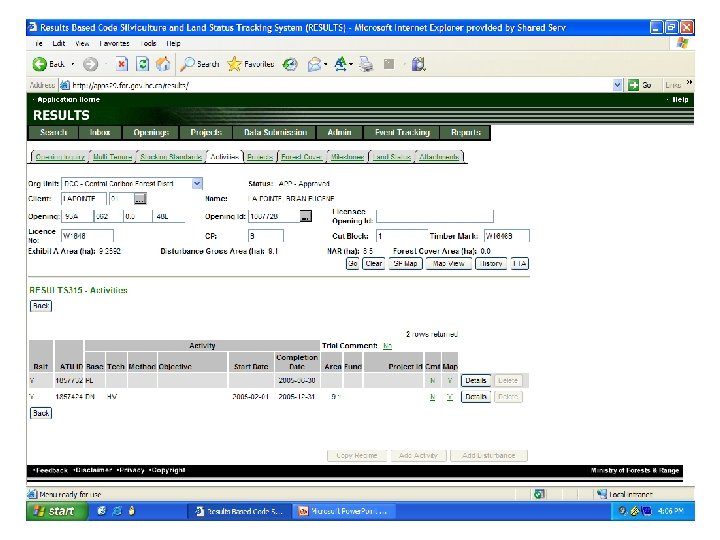This screenshot has width=720, height=540.
Task: Switch to the Multi Tenure tab
Action: pos(112,157)
